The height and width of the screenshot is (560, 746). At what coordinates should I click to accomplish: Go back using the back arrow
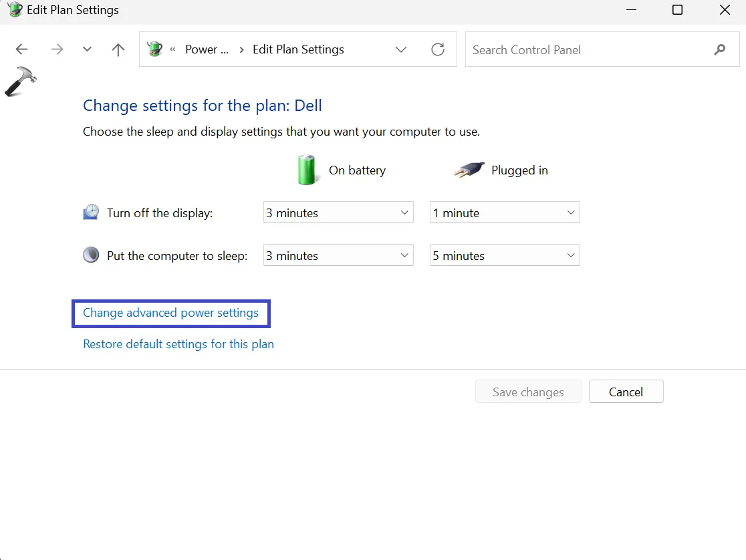(21, 49)
